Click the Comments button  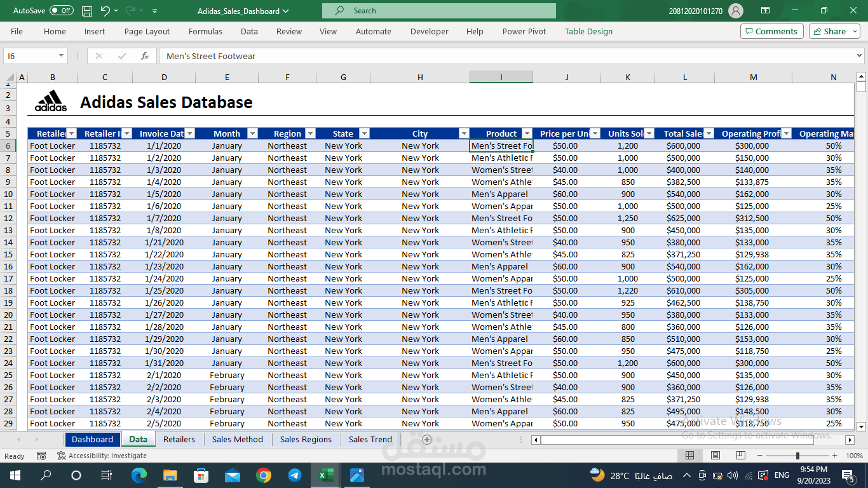coord(771,31)
